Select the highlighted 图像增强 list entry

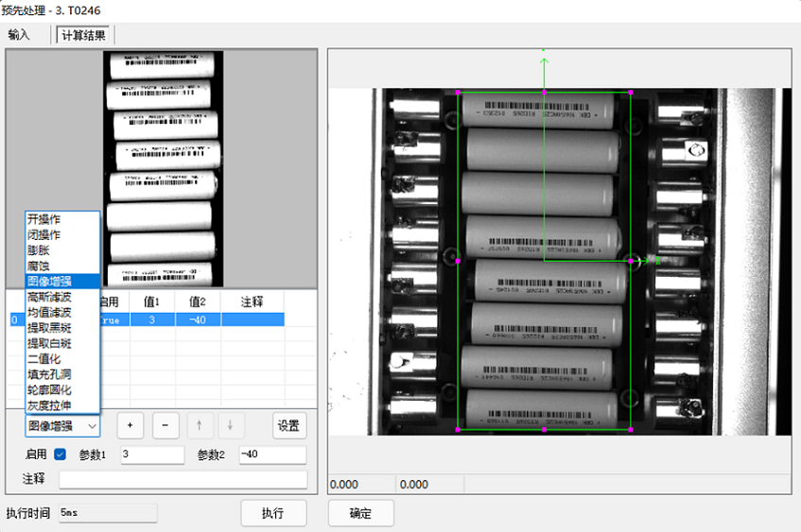click(x=62, y=282)
